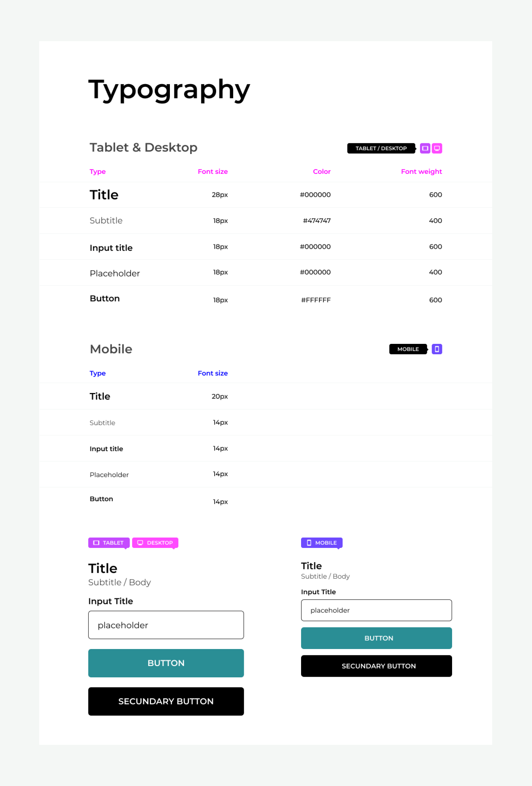Viewport: 532px width, 786px height.
Task: Click the large teal BUTTON in tablet example
Action: point(166,663)
